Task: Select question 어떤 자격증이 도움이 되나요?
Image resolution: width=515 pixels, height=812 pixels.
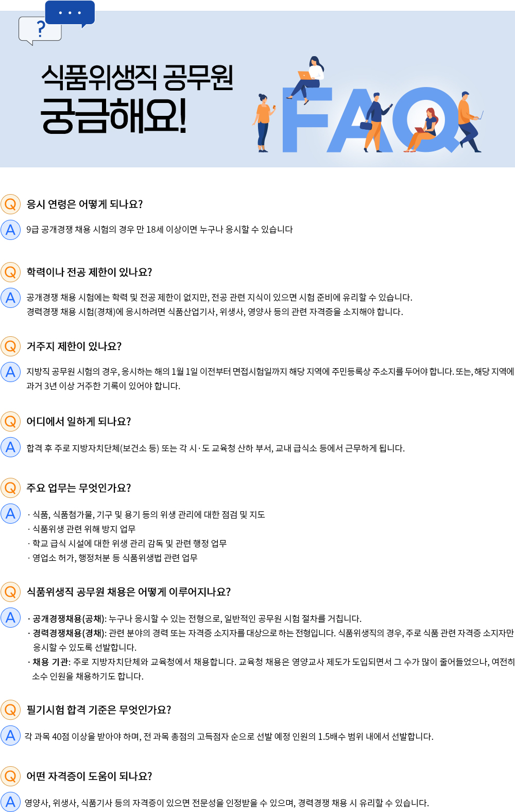Action: [89, 776]
